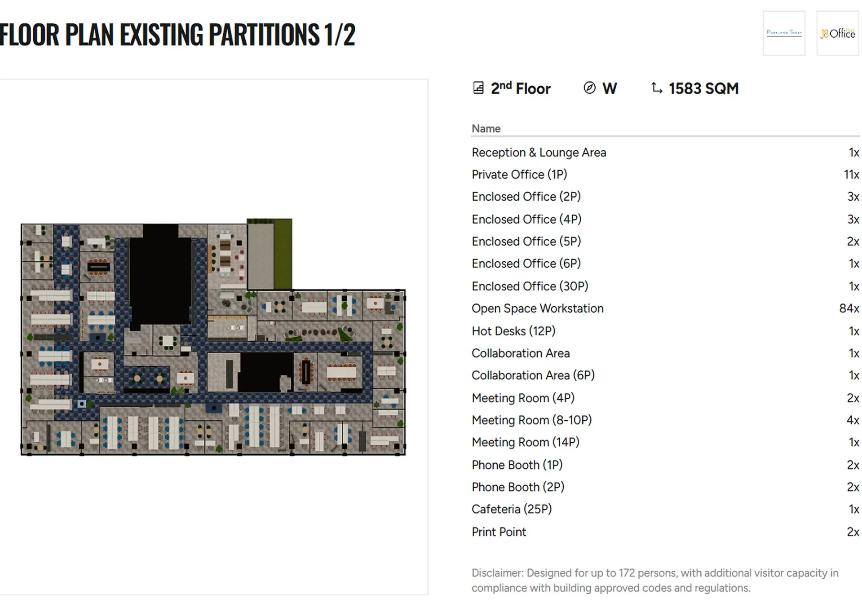862x616 pixels.
Task: Select the Print Point row
Action: [499, 532]
